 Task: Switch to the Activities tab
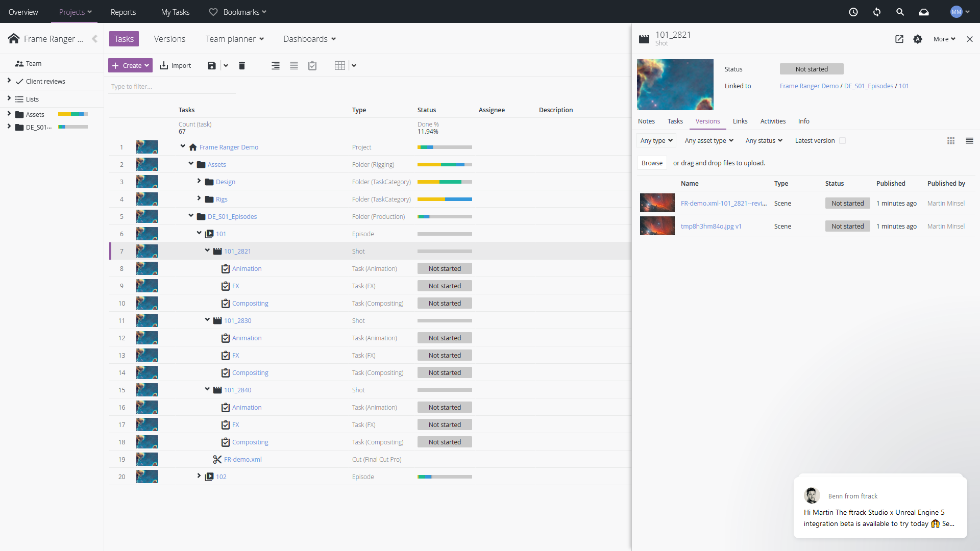pos(773,121)
